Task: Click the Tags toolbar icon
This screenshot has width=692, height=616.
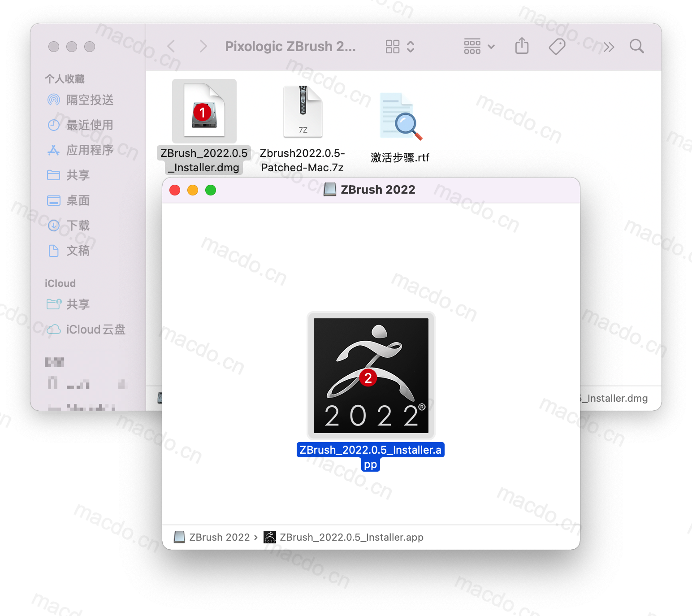Action: [x=557, y=46]
